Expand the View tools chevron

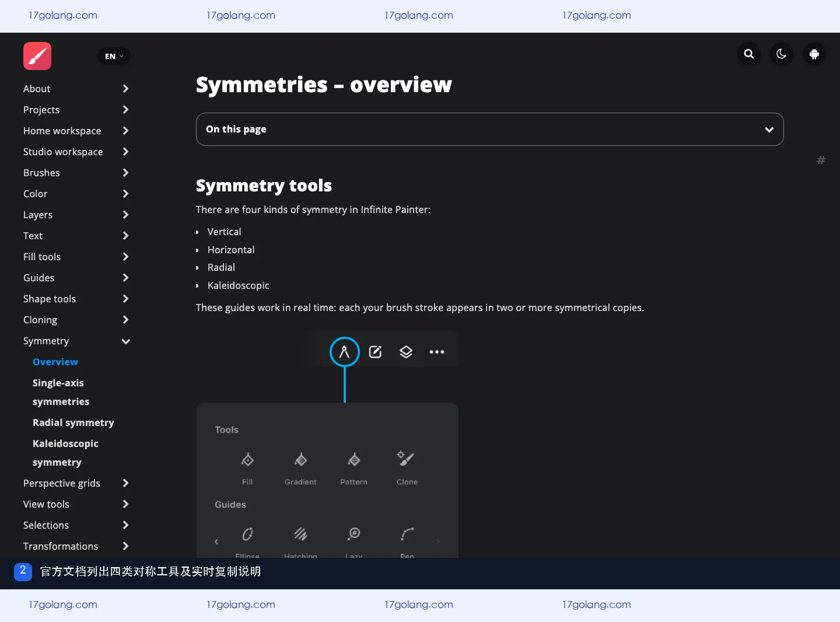click(125, 504)
